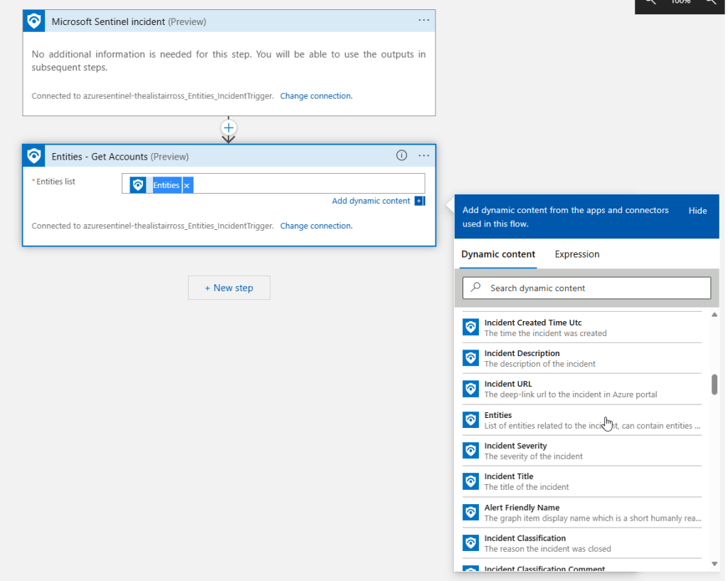Click the shield icon beside Incident URL
Viewport: 728px width, 581px height.
pyautogui.click(x=470, y=389)
